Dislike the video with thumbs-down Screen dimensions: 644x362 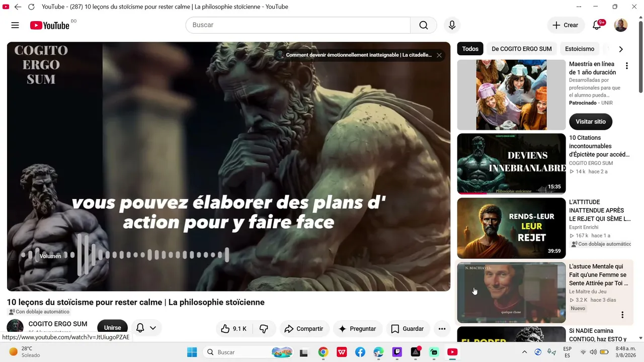pyautogui.click(x=264, y=329)
